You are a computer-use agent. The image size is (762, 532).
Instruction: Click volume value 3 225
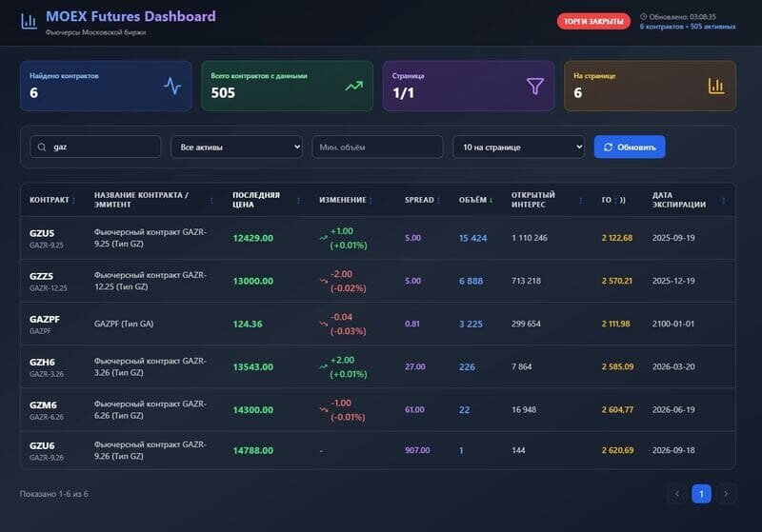pyautogui.click(x=471, y=324)
